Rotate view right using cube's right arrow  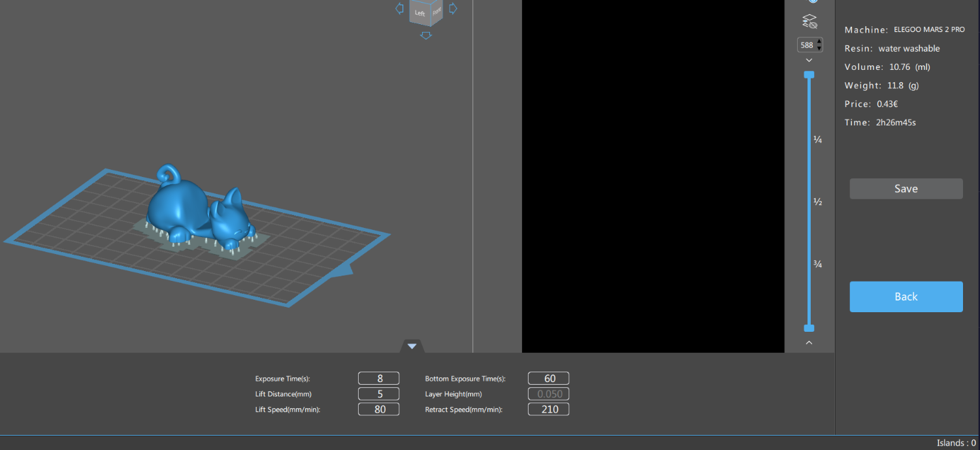(x=453, y=8)
